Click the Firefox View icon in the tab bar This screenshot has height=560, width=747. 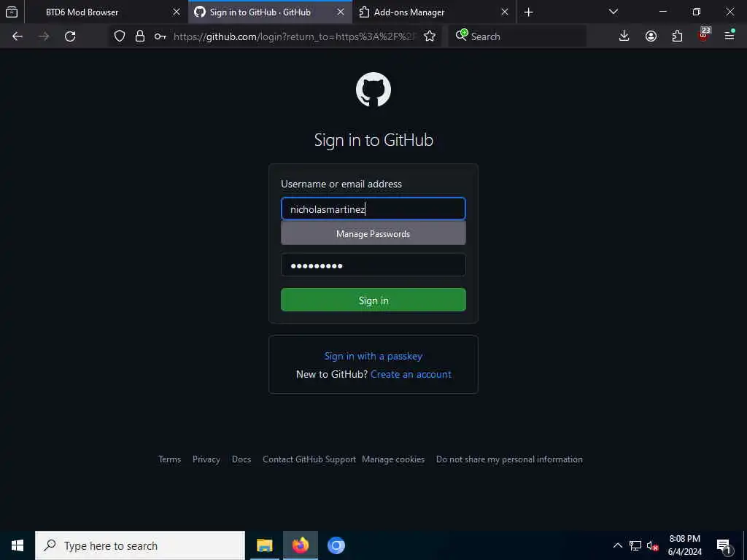tap(12, 12)
